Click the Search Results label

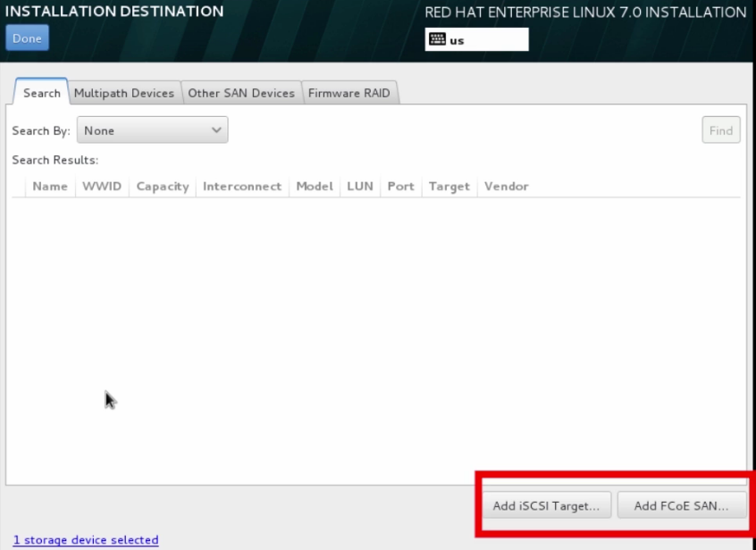55,160
